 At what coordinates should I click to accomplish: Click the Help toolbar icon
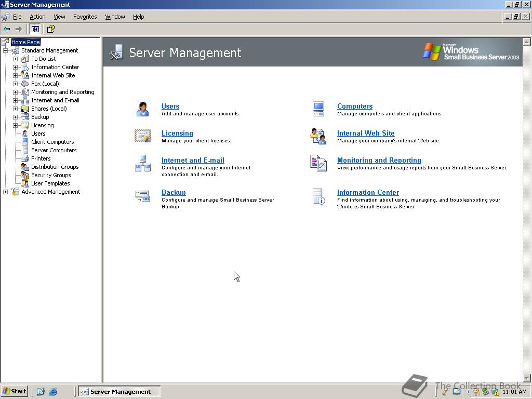[x=51, y=29]
